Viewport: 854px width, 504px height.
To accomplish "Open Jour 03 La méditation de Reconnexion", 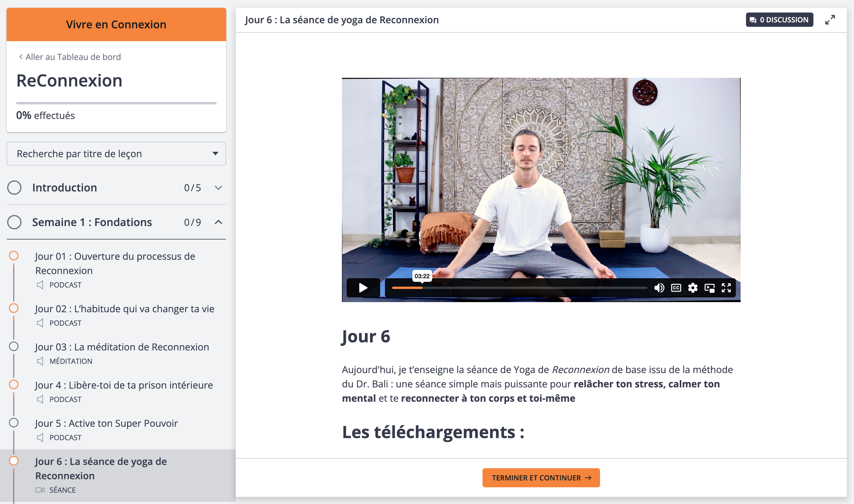I will 122,347.
